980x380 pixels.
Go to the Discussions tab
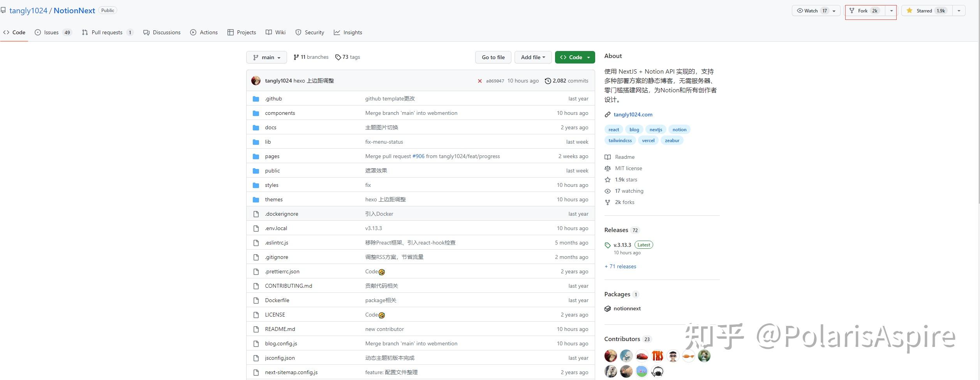click(162, 32)
